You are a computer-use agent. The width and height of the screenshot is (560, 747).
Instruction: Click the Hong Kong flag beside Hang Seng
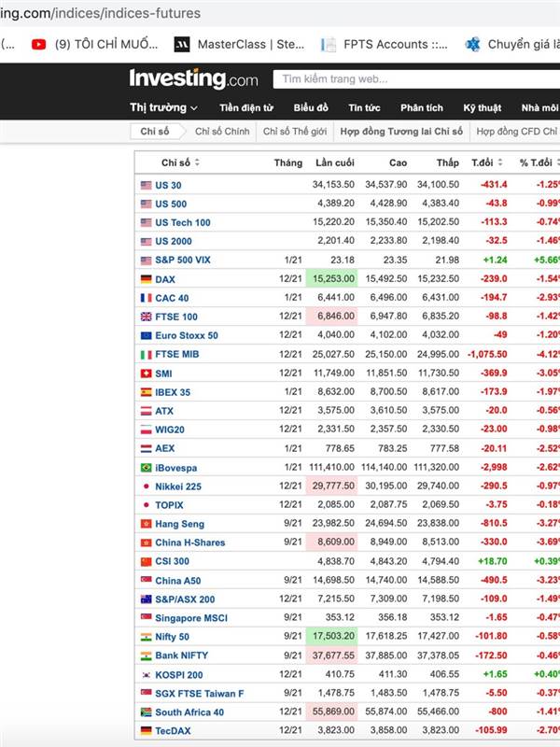point(147,524)
